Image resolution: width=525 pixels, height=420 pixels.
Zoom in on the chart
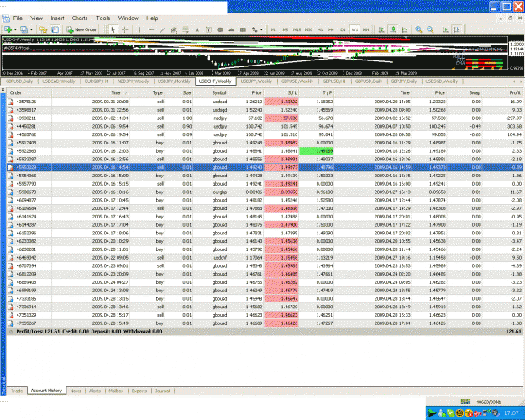point(418,29)
